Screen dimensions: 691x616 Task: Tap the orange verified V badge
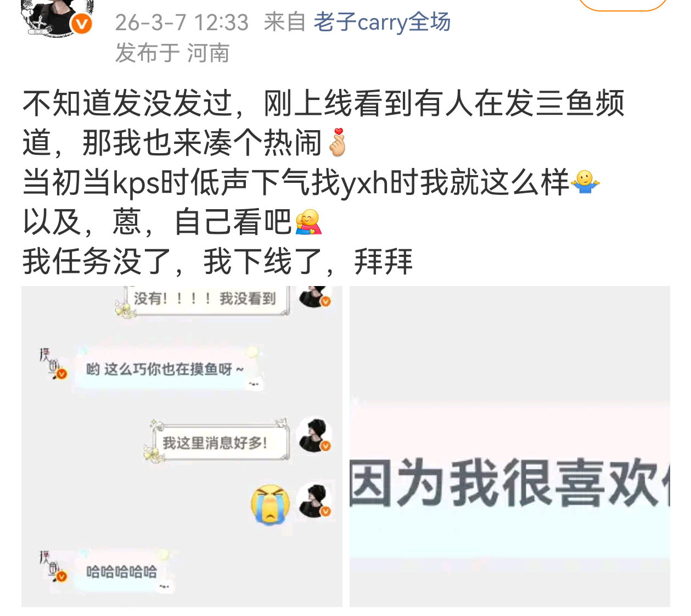coord(82,24)
